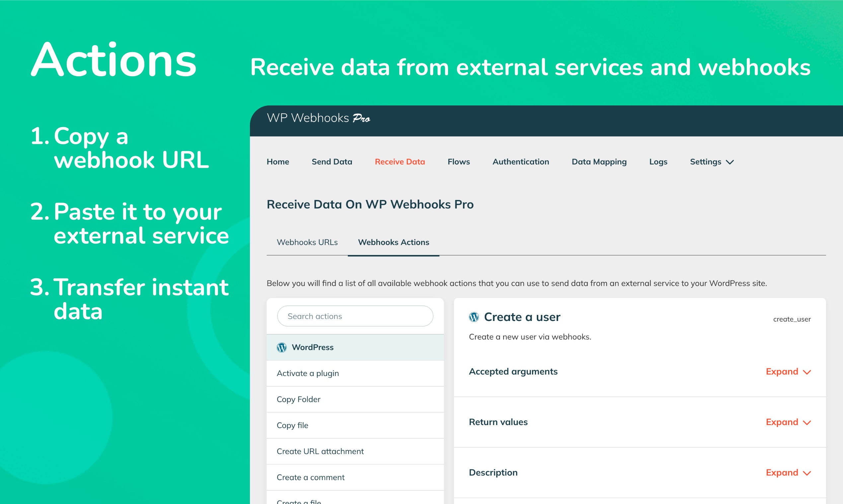Click the create_user slug text

792,319
